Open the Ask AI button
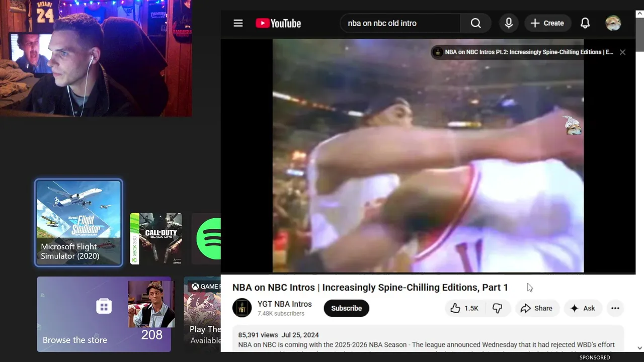The image size is (644, 362). pos(583,308)
